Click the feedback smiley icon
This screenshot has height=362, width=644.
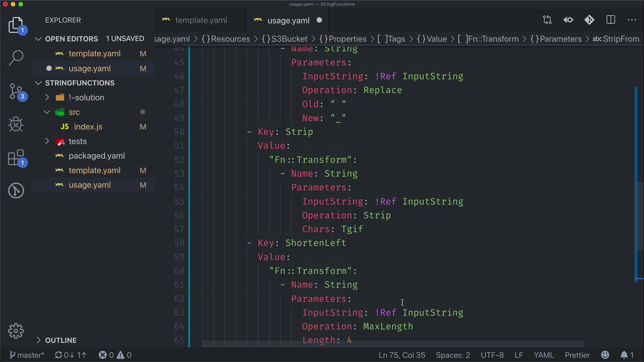[605, 355]
